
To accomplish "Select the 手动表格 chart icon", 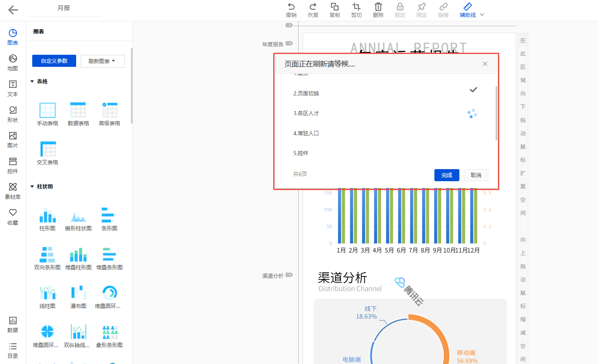I will click(48, 110).
